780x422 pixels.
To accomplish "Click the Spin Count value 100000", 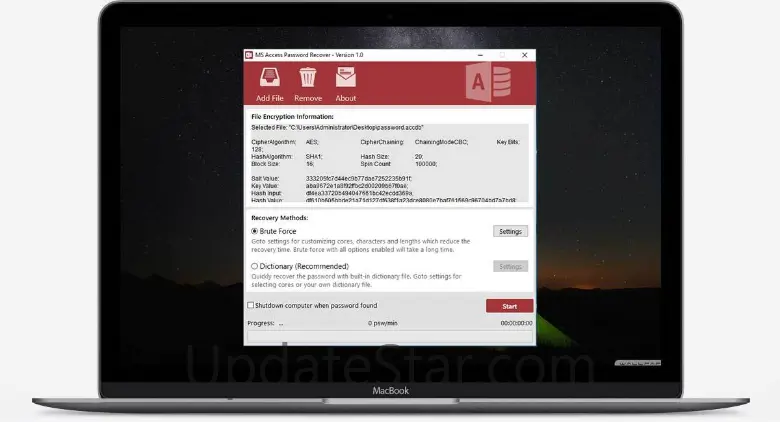I will [426, 164].
